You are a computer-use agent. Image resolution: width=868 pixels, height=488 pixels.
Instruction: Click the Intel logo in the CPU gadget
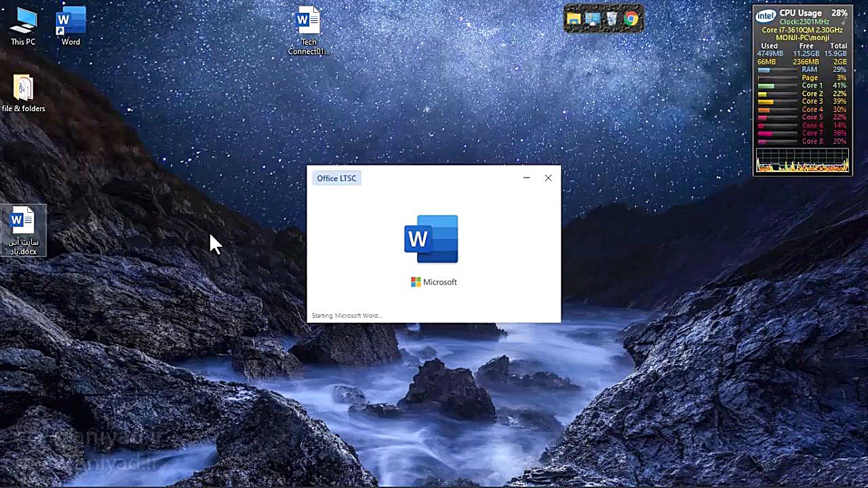[766, 16]
